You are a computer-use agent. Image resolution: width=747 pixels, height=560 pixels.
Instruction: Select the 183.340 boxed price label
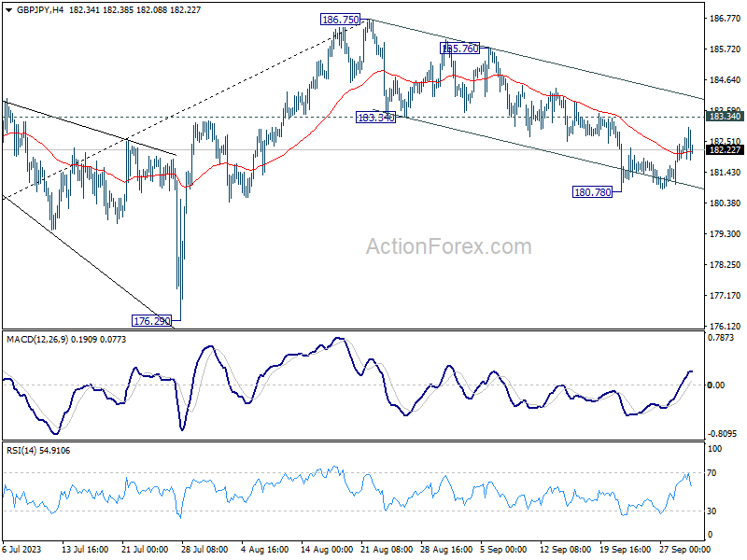(376, 118)
